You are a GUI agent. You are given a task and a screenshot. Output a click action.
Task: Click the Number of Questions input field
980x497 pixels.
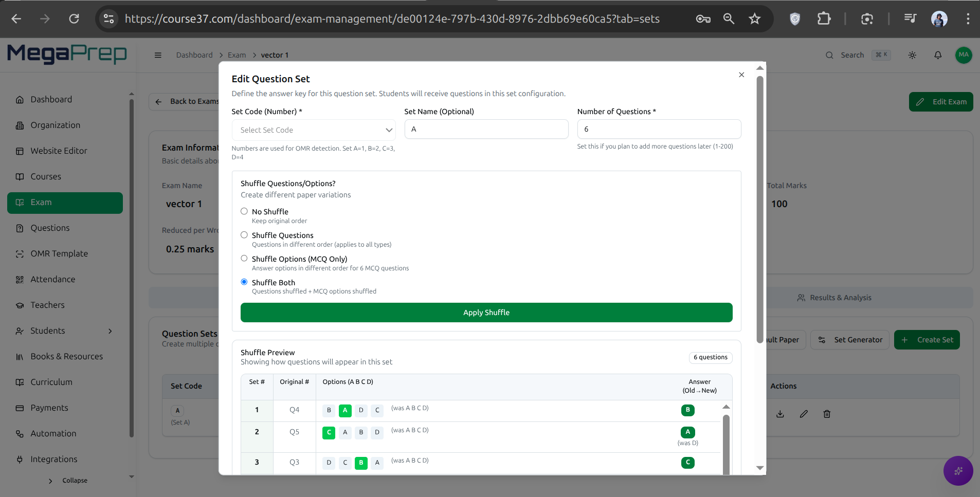pyautogui.click(x=659, y=129)
